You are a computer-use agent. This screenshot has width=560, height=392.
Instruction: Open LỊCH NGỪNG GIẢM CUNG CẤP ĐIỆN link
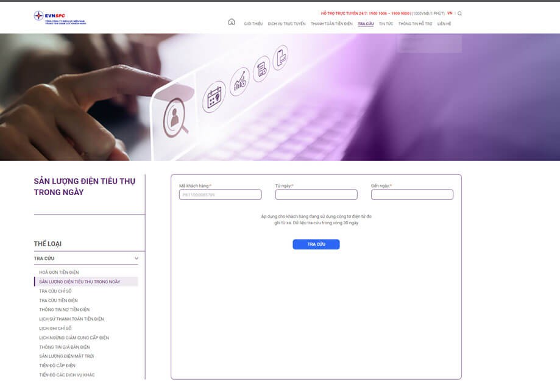[x=74, y=338]
